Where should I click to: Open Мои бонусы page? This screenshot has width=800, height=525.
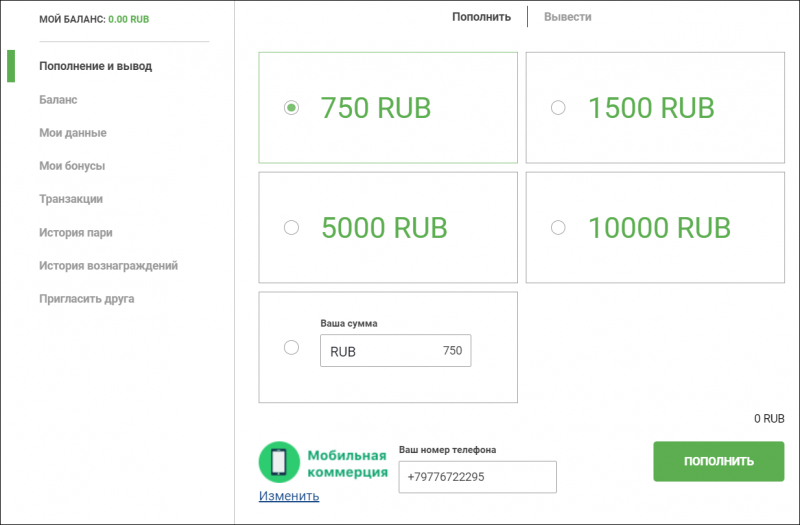click(72, 166)
